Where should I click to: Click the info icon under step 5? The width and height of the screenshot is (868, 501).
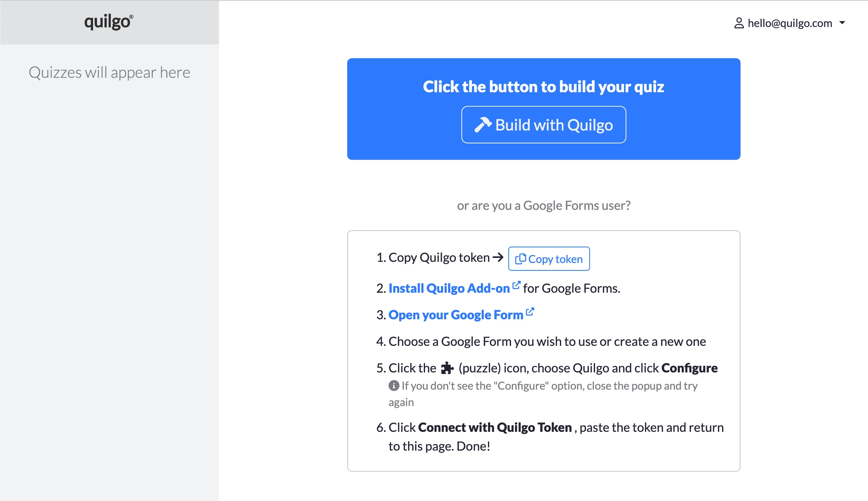pos(393,386)
